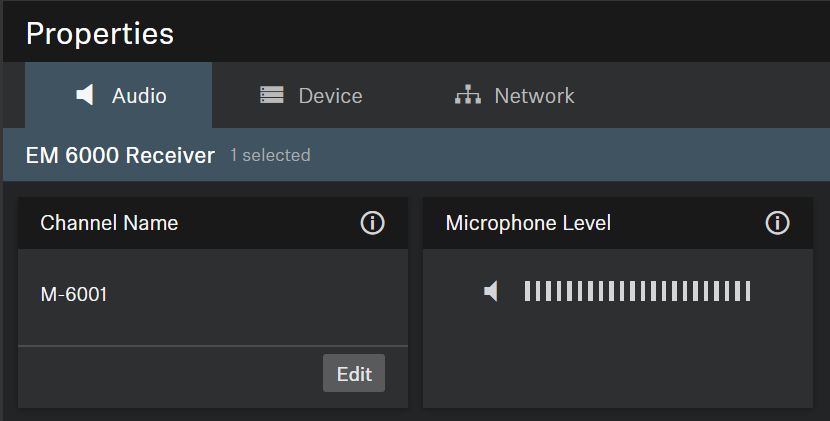Click the Microphone Level panel heading
This screenshot has width=830, height=421.
(x=528, y=223)
